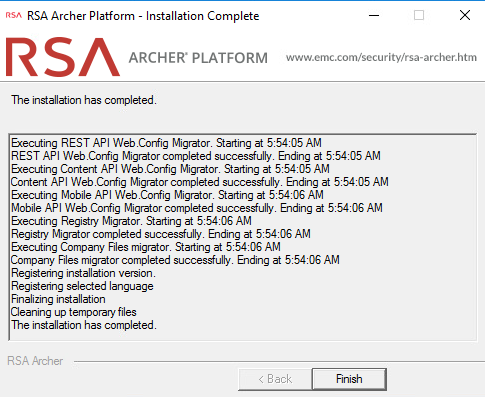Click 'The installation has completed.' heading text
Image resolution: width=485 pixels, height=397 pixels.
pyautogui.click(x=84, y=100)
